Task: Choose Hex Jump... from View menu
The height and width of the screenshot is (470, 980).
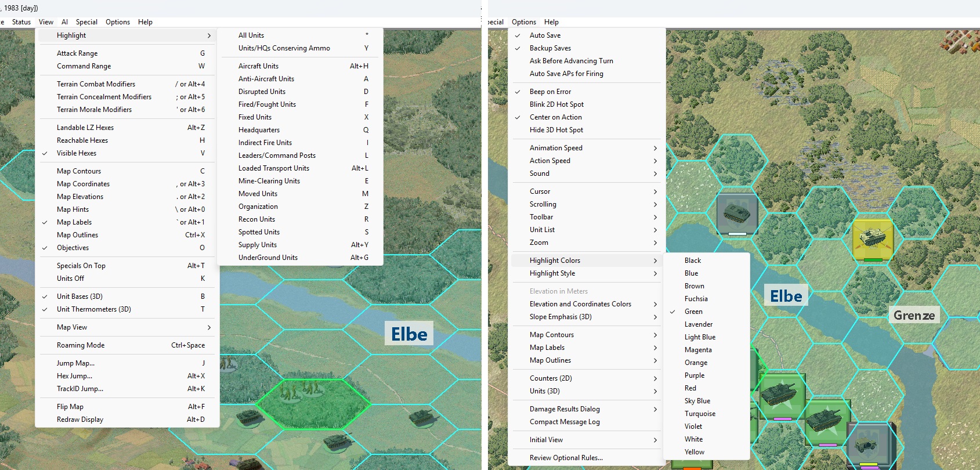Action: coord(127,376)
